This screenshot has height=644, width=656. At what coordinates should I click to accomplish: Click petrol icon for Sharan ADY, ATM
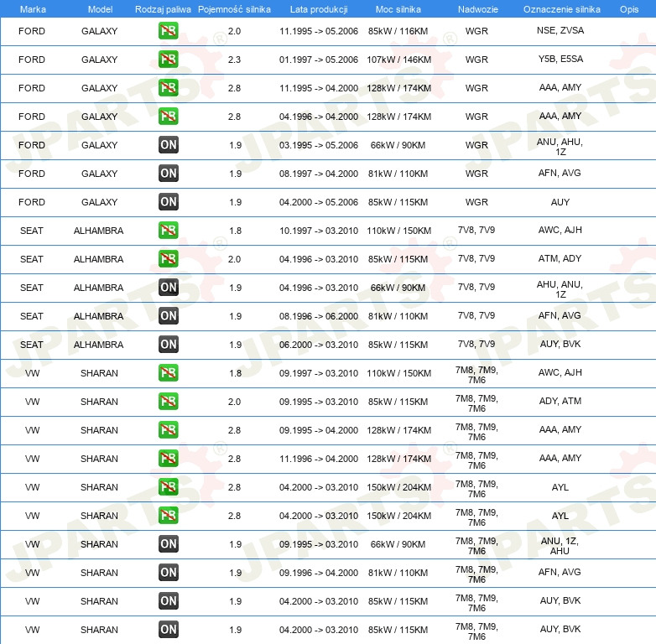tap(168, 401)
